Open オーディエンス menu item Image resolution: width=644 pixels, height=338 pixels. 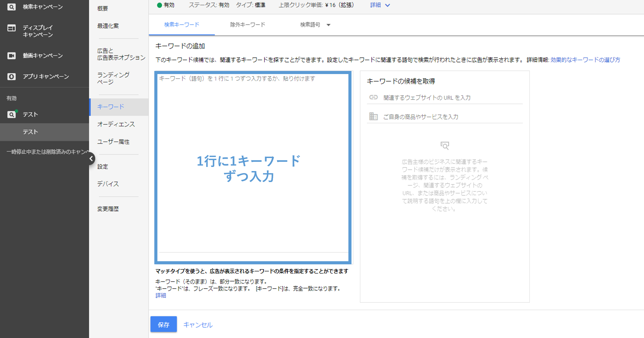(116, 124)
